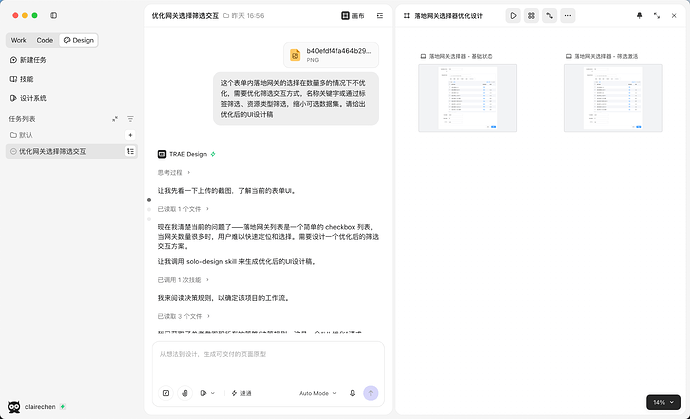Send the message with the arrow button
Screen dimensions: 690x419
pos(371,393)
